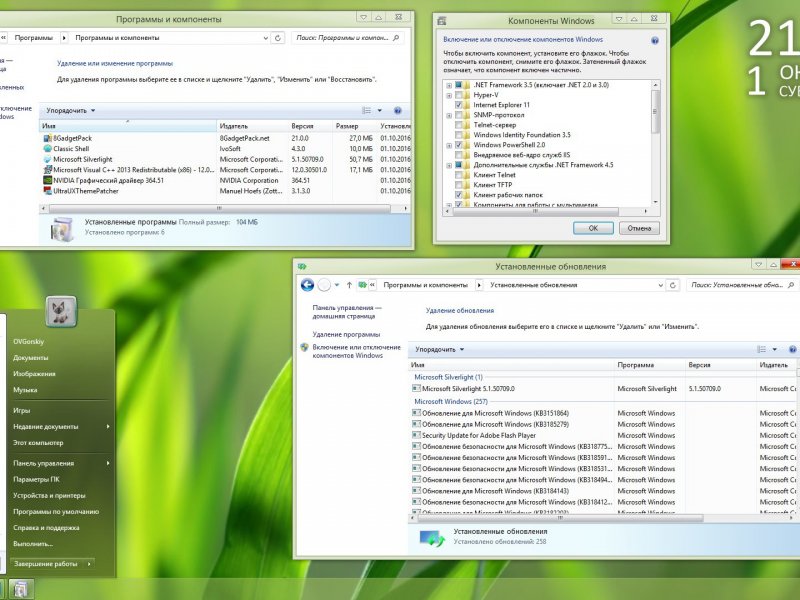800x600 pixels.
Task: Open Устройства и принтеры from Start menu
Action: (49, 495)
